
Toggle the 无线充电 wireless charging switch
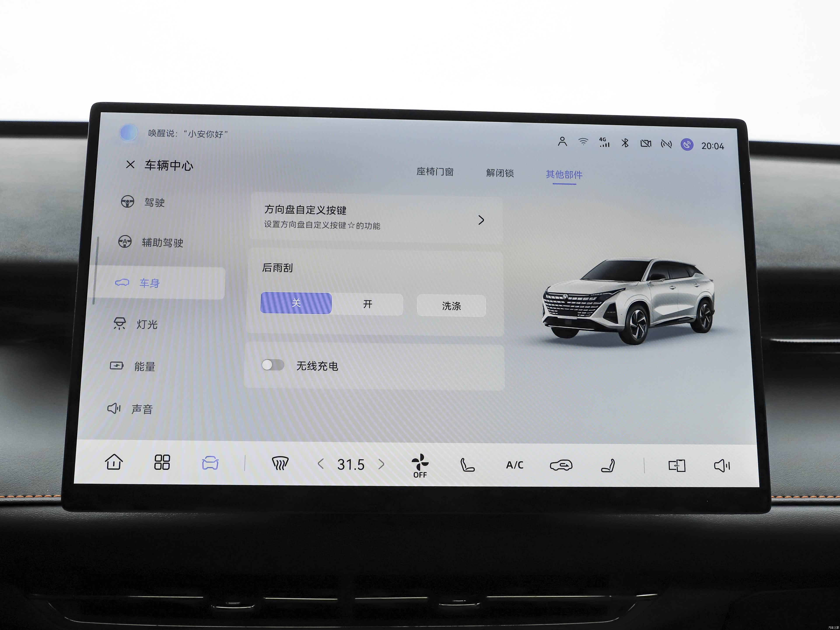pos(273,365)
